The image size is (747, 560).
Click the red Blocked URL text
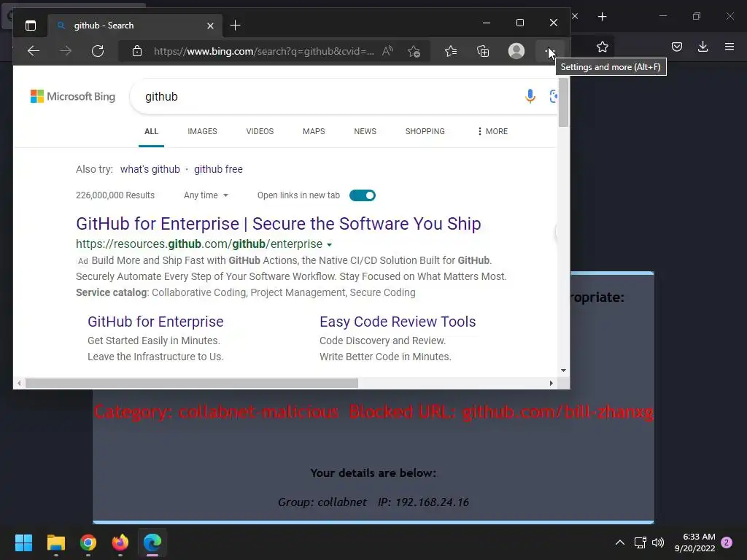click(x=501, y=412)
